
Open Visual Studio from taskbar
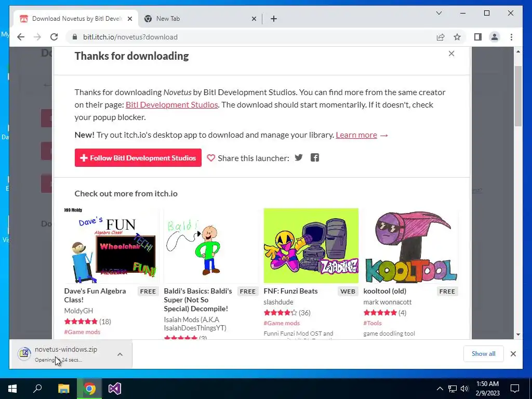click(115, 389)
